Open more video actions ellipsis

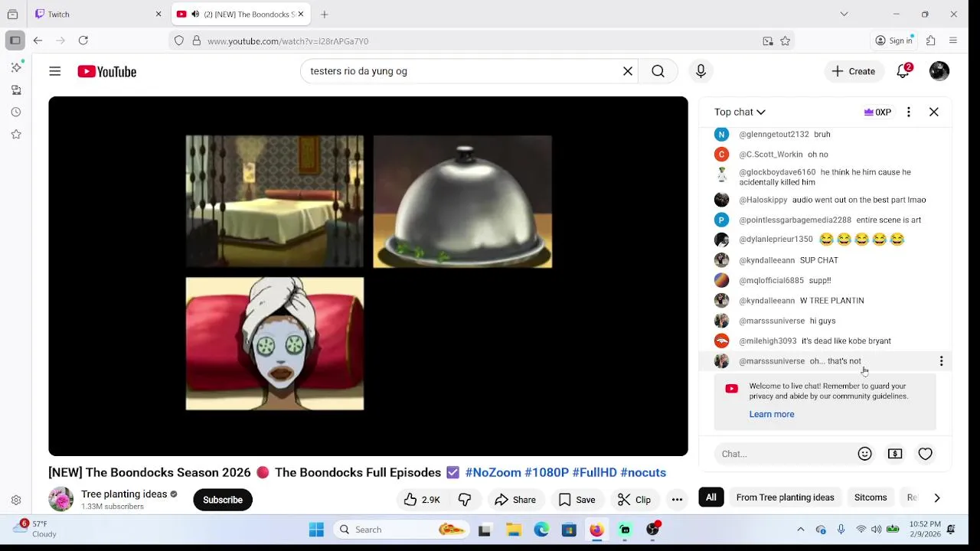coord(677,500)
